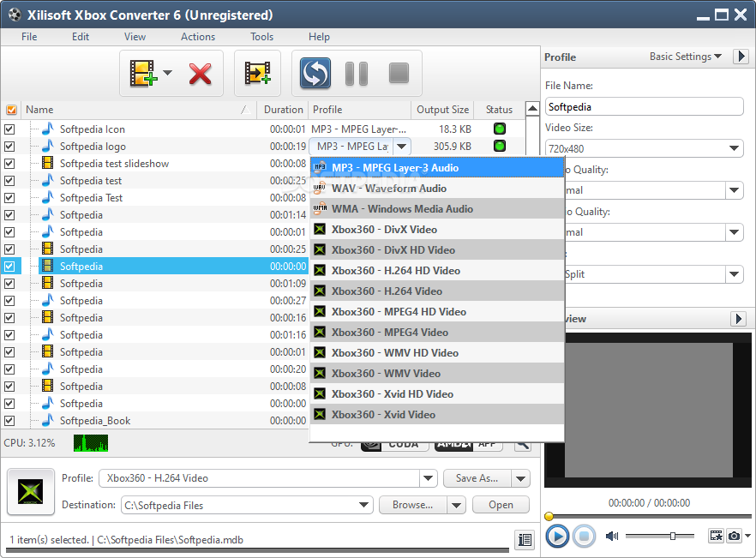Image resolution: width=756 pixels, height=558 pixels.
Task: Open the Tools menu
Action: tap(261, 37)
